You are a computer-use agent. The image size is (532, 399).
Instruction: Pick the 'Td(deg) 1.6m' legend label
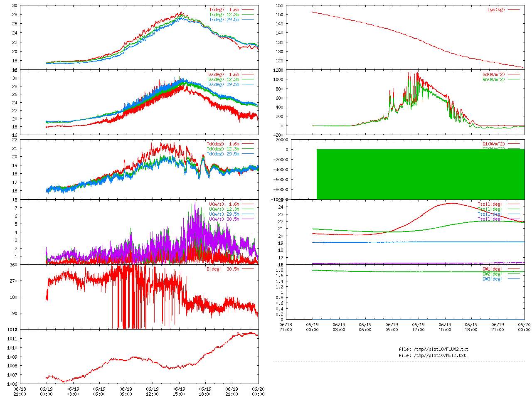(x=223, y=144)
